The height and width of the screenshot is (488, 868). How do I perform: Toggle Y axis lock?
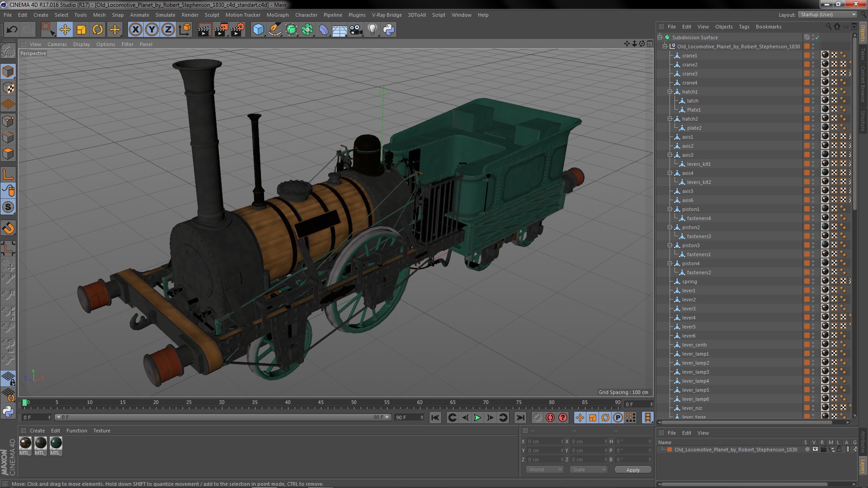pyautogui.click(x=152, y=30)
